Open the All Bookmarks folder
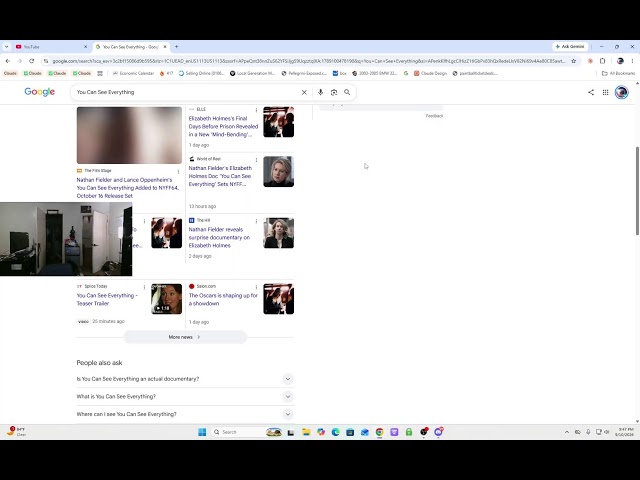This screenshot has width=640, height=480. [x=618, y=73]
